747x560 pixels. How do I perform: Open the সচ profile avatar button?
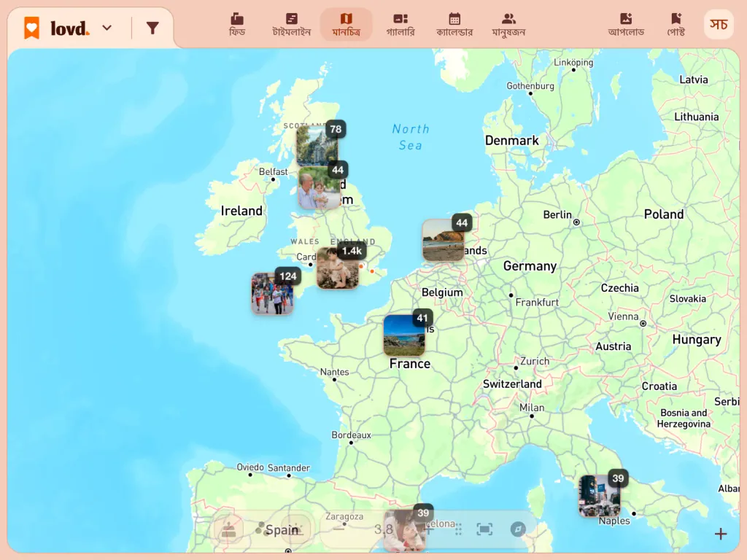point(719,24)
